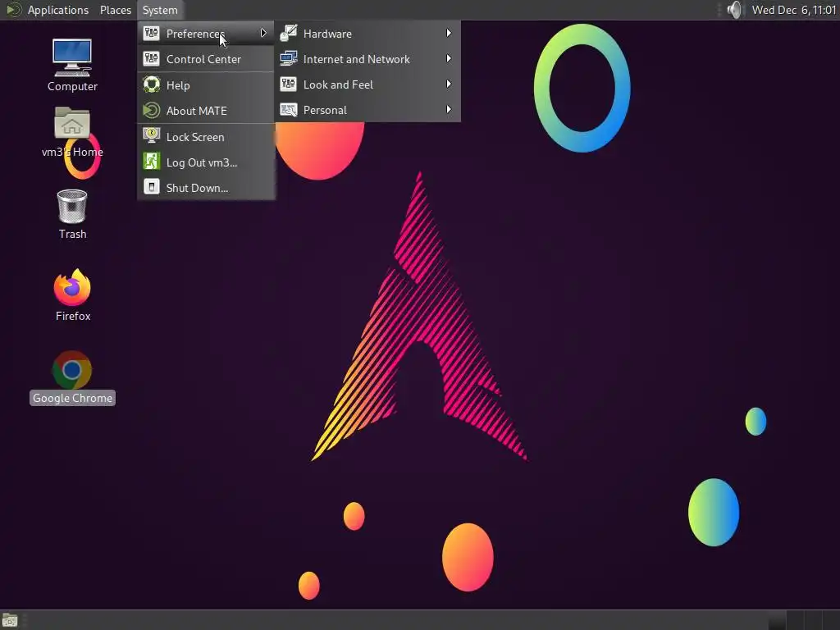Viewport: 840px width, 630px height.
Task: Expand the Preferences submenu arrow
Action: pos(263,33)
